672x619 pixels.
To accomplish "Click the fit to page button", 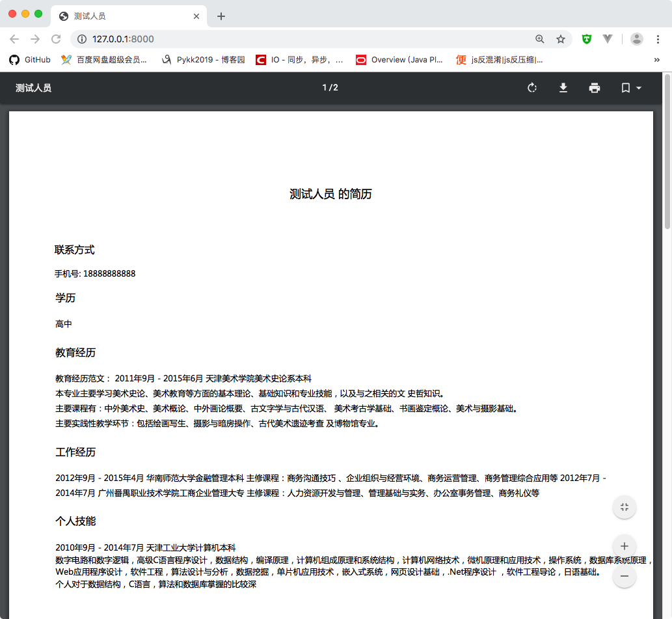I will click(625, 507).
